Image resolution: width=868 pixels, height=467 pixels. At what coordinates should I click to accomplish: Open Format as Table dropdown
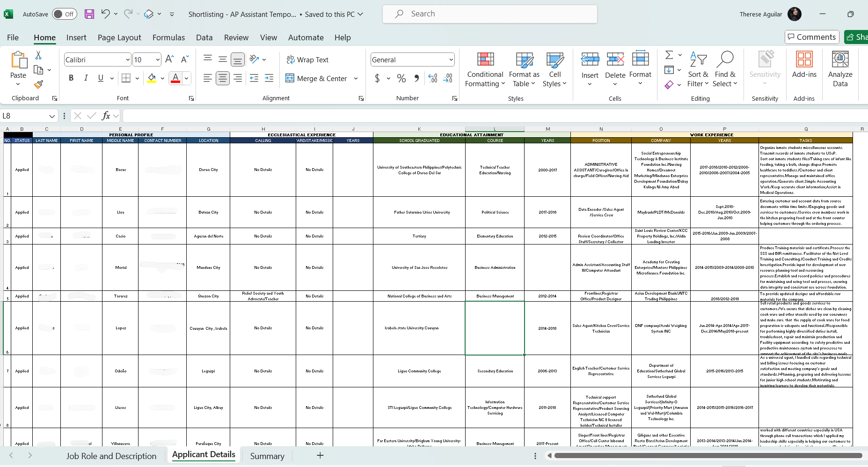tap(524, 69)
